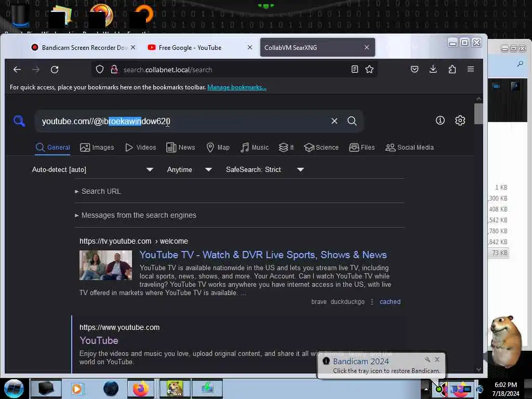The image size is (532, 399).
Task: Open the media player taskbar icon
Action: pyautogui.click(x=77, y=389)
